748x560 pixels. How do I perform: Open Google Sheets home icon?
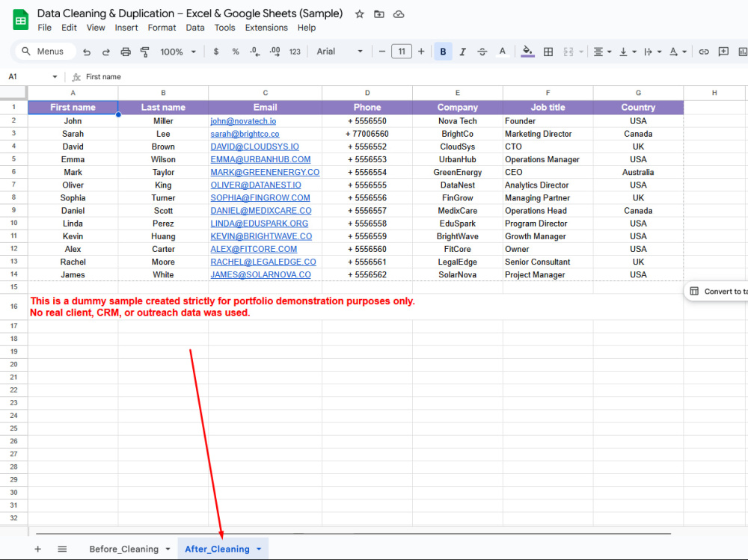[20, 20]
